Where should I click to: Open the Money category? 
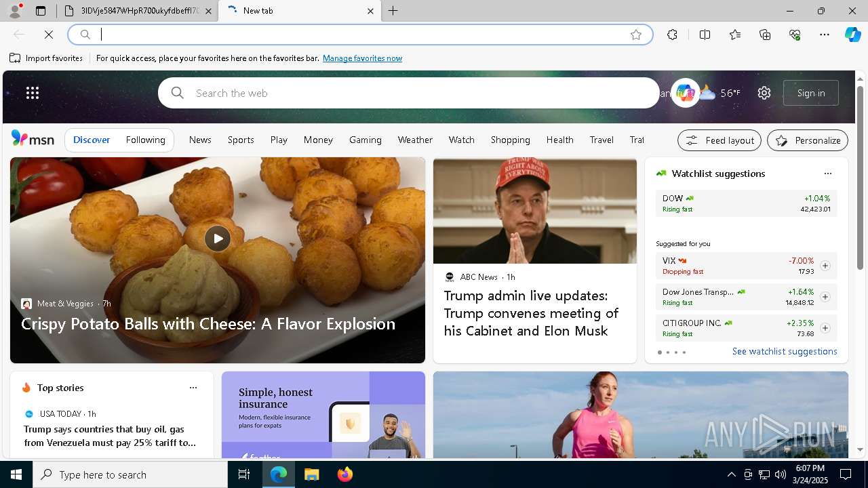pyautogui.click(x=318, y=140)
